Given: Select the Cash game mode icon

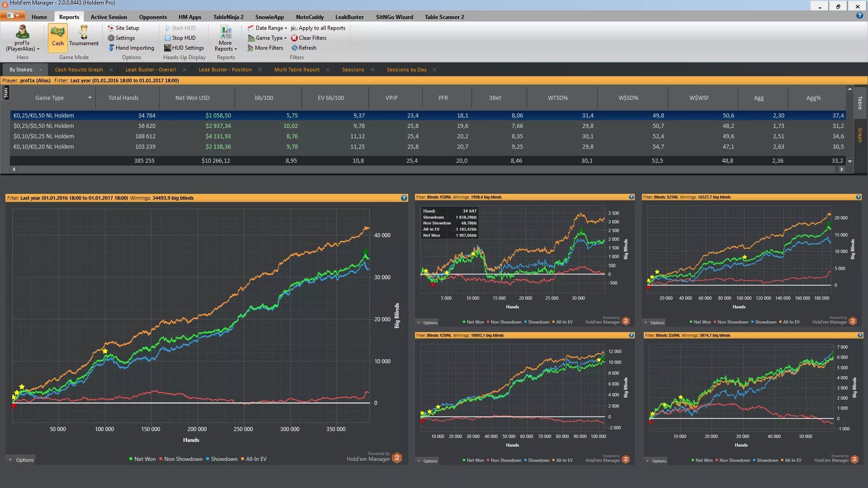Looking at the screenshot, I should click(57, 33).
